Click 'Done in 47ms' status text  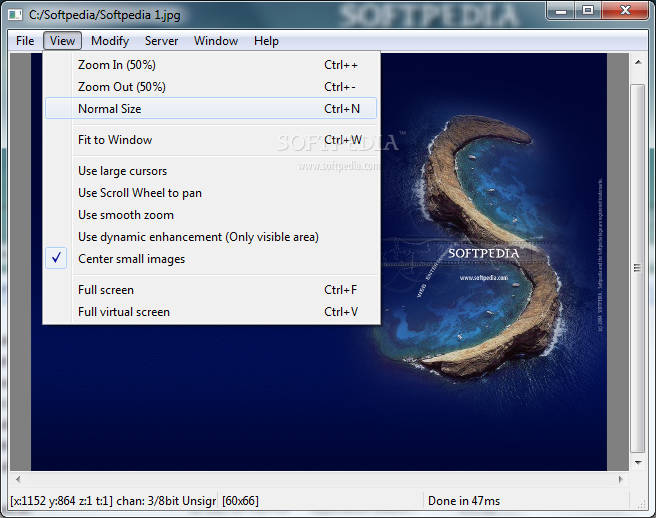(x=464, y=501)
